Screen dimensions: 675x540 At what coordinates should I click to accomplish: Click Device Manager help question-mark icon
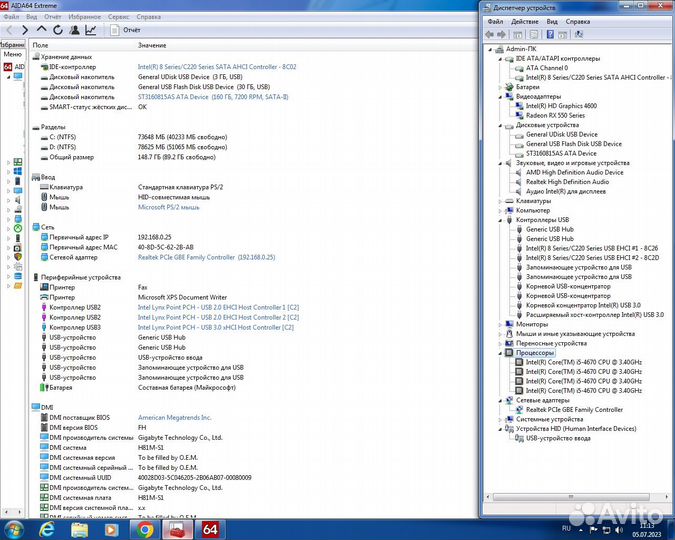point(550,34)
